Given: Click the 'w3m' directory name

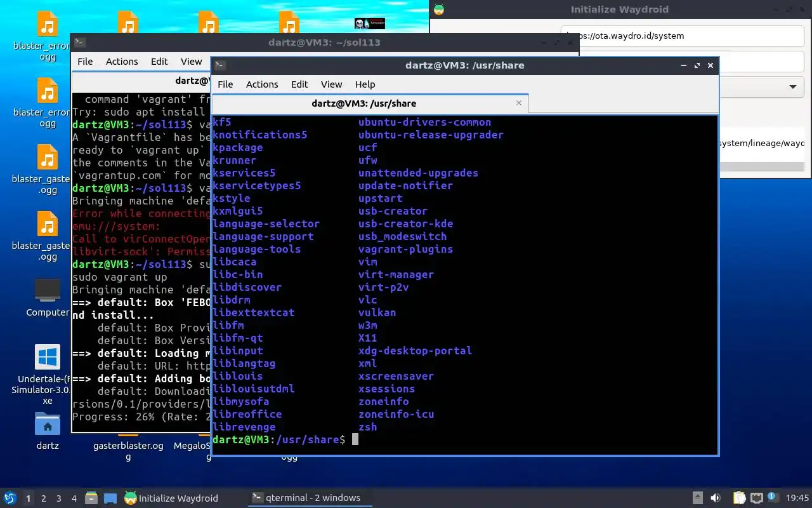Looking at the screenshot, I should [x=368, y=325].
